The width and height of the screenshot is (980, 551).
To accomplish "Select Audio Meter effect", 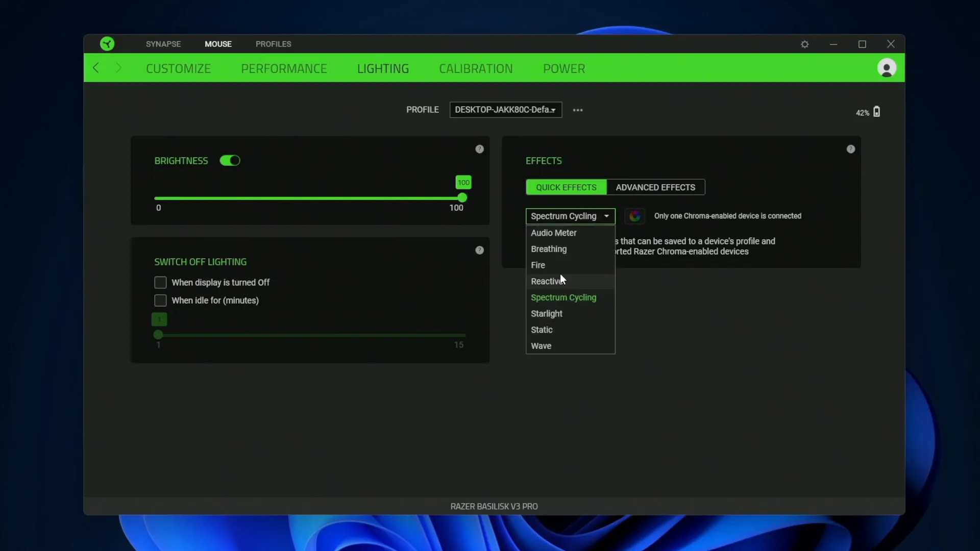I will 571,233.
